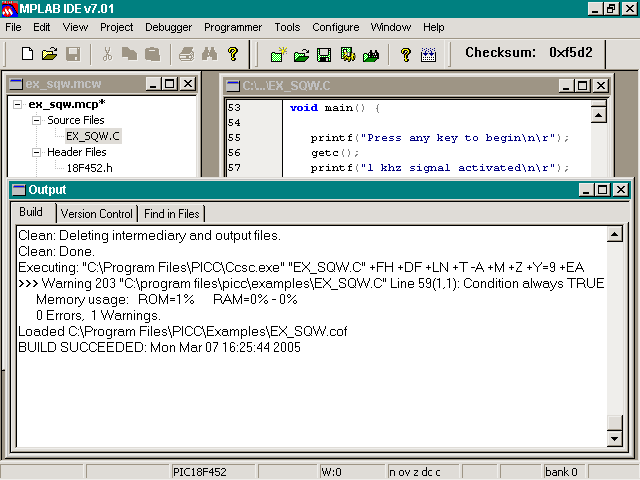Click the MPLAB IDE title bar logo
Image resolution: width=640 pixels, height=480 pixels.
pos(9,9)
